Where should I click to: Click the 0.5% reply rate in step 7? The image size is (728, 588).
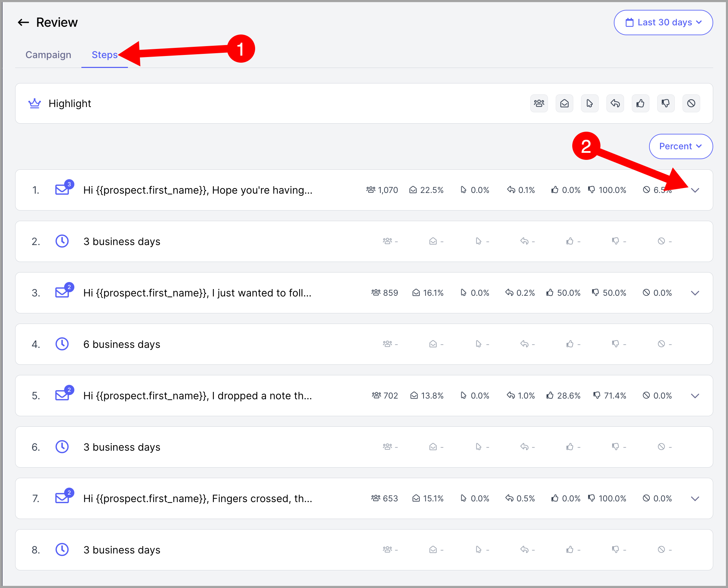520,499
